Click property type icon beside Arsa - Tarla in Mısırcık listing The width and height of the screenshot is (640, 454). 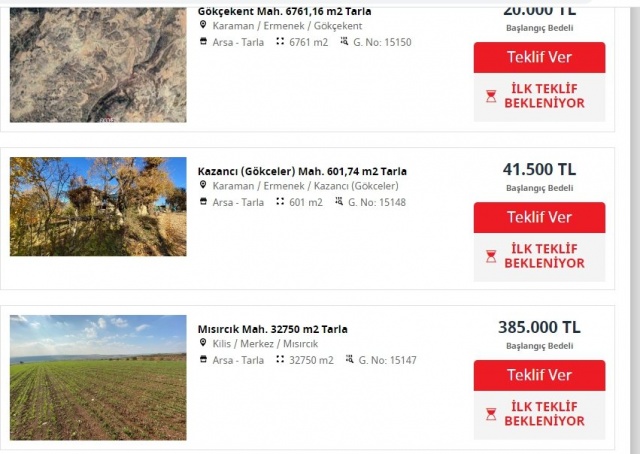point(203,359)
